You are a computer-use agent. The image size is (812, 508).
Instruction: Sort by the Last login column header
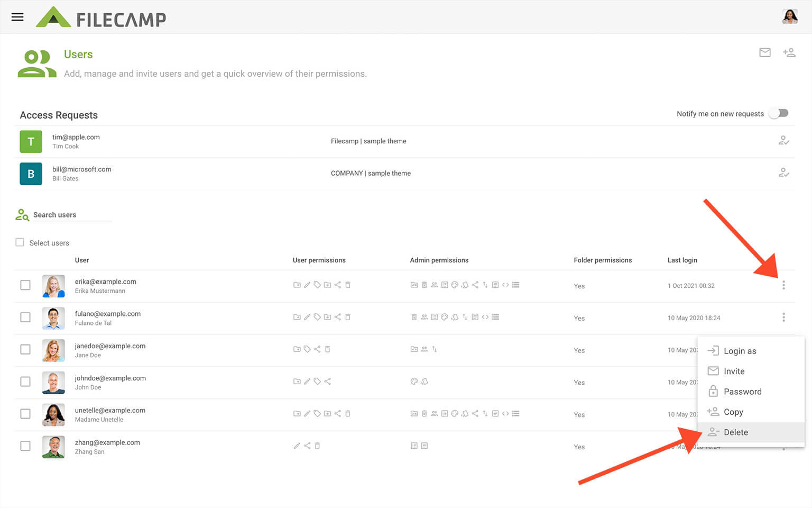tap(682, 260)
